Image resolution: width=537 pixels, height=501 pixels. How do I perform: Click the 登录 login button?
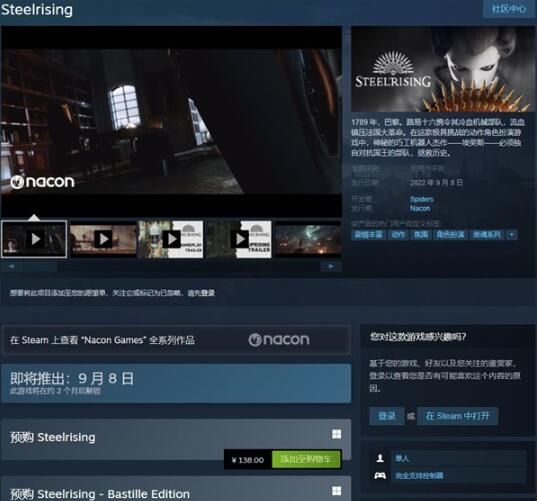[x=387, y=416]
